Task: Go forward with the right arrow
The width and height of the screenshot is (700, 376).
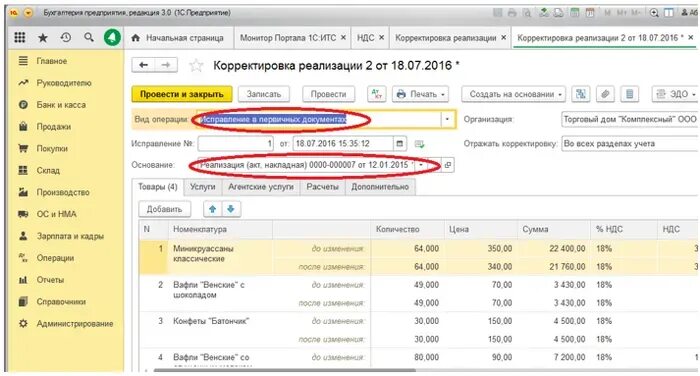Action: tap(166, 65)
